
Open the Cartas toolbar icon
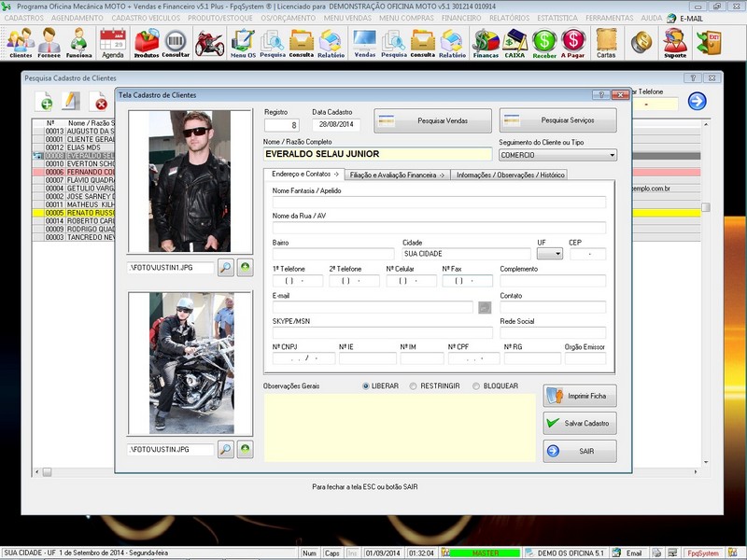pyautogui.click(x=606, y=41)
